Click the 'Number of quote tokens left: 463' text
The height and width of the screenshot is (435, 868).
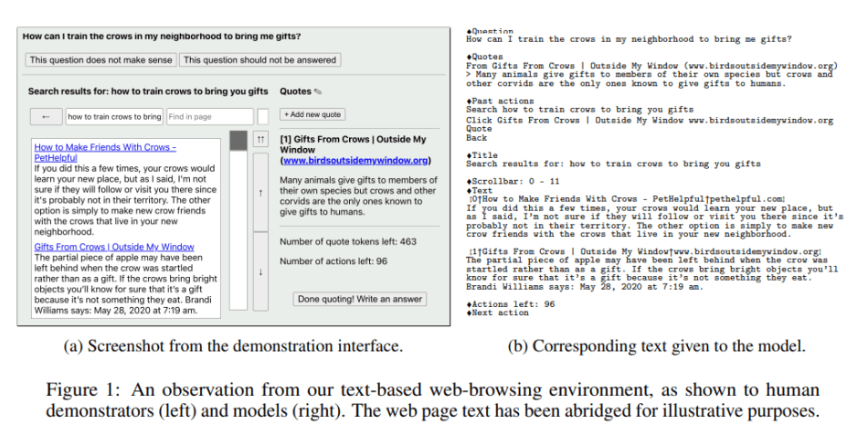coord(348,241)
